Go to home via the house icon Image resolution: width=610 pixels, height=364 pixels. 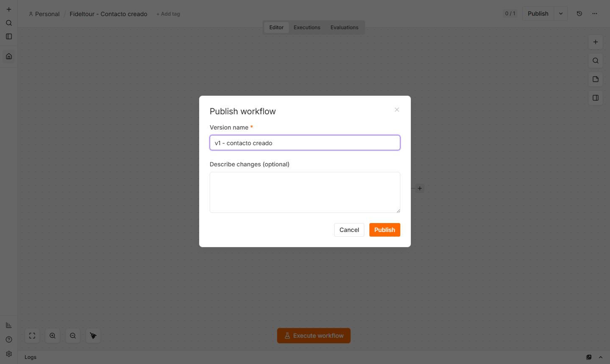point(9,56)
